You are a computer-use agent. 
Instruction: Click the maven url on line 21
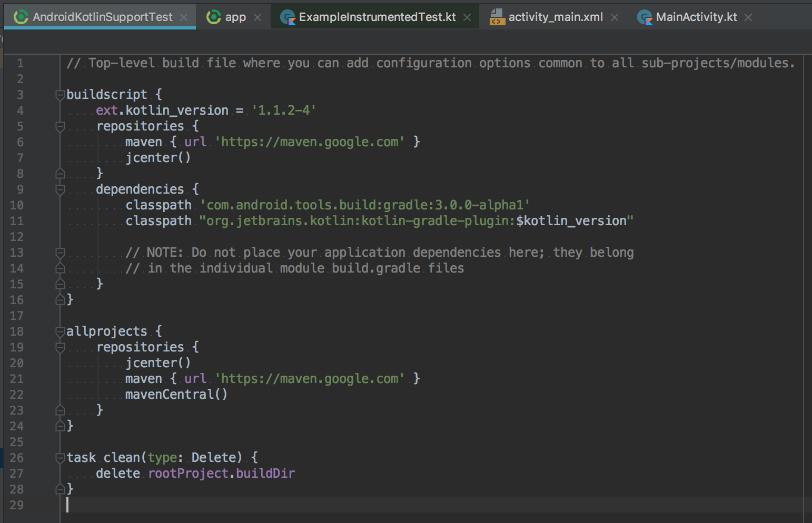pyautogui.click(x=310, y=378)
